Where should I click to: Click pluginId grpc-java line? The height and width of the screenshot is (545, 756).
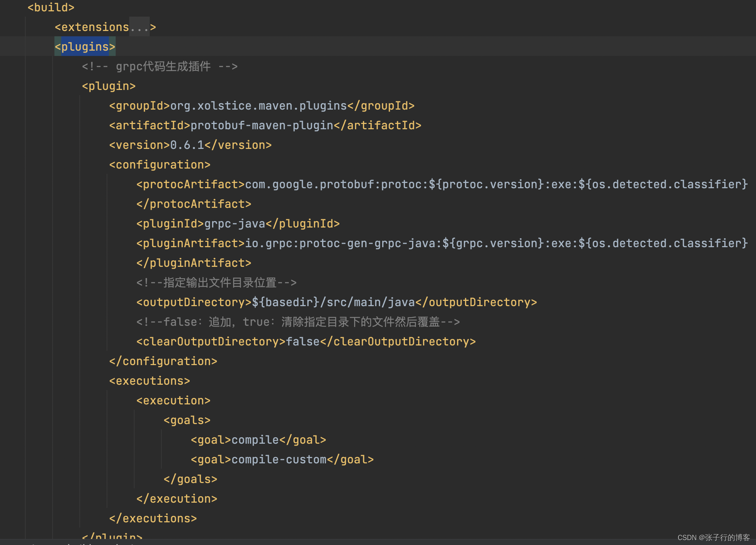click(x=238, y=224)
